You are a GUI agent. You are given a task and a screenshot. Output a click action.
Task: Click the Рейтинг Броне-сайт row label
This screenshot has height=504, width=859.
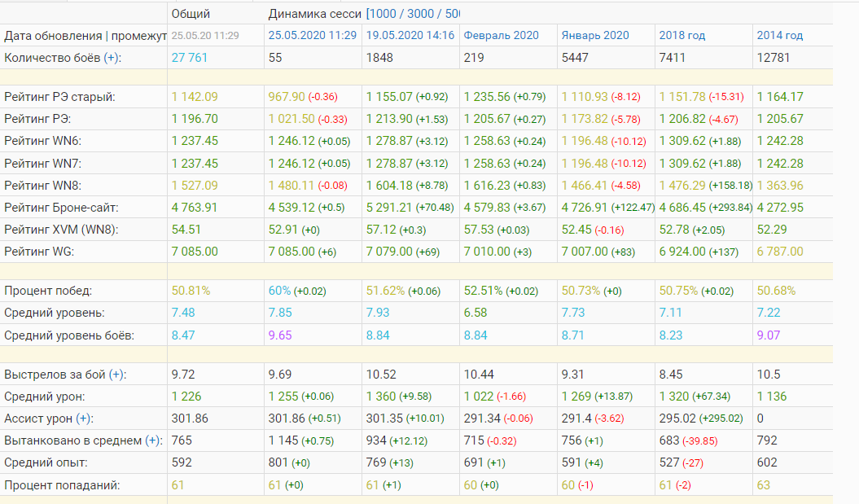click(x=61, y=208)
